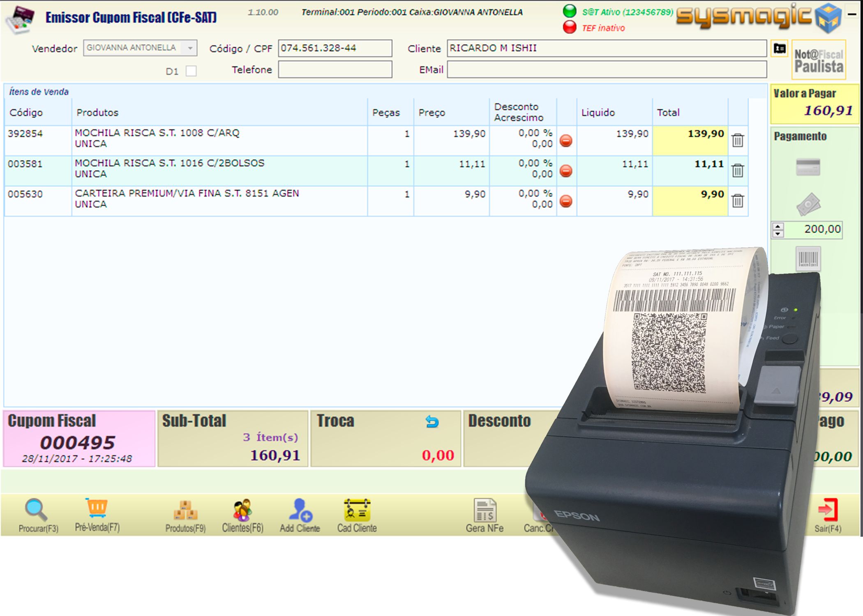Decrease payment amount with down stepper
Image resolution: width=863 pixels, height=616 pixels.
[x=778, y=234]
